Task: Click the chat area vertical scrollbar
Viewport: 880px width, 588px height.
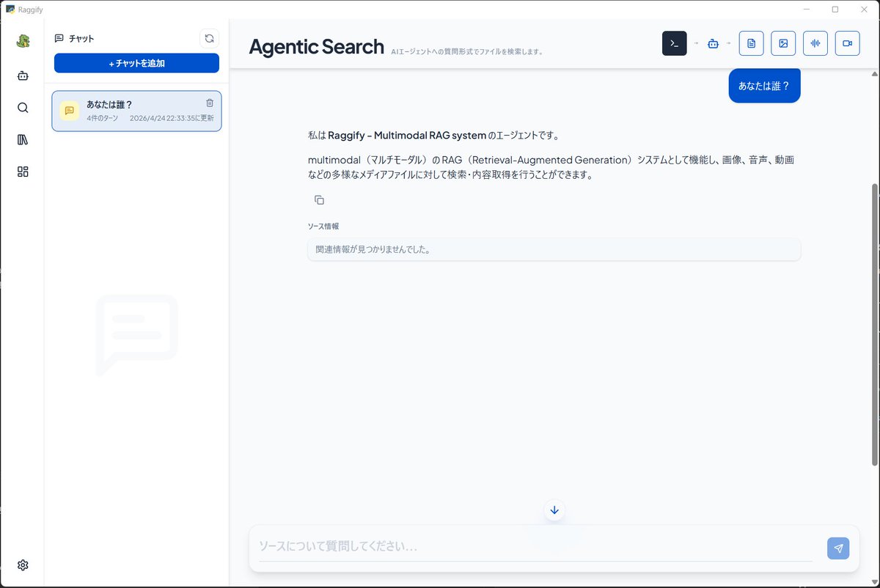Action: (874, 324)
